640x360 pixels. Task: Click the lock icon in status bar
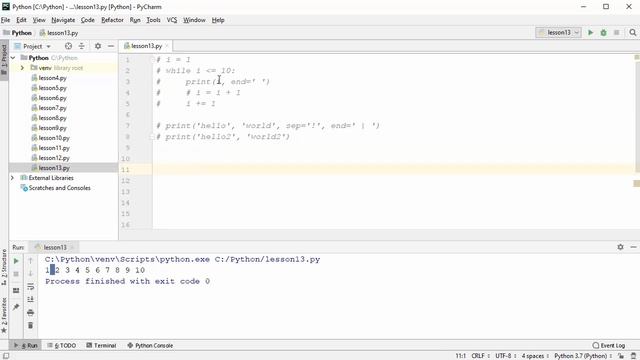pos(621,356)
